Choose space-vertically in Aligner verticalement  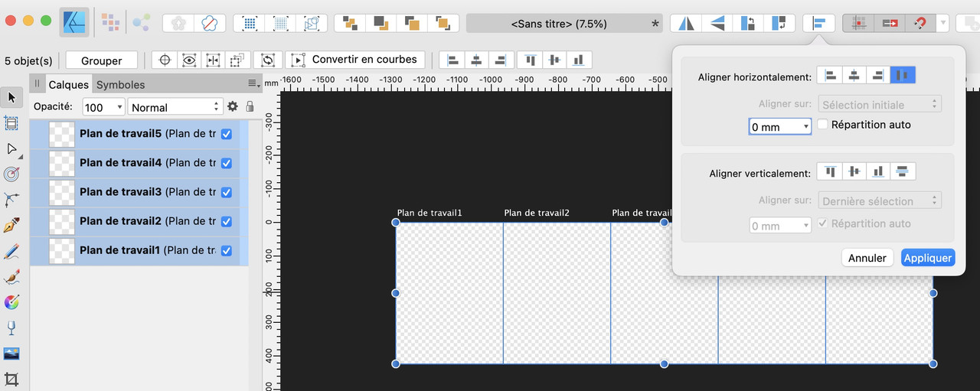coord(903,172)
